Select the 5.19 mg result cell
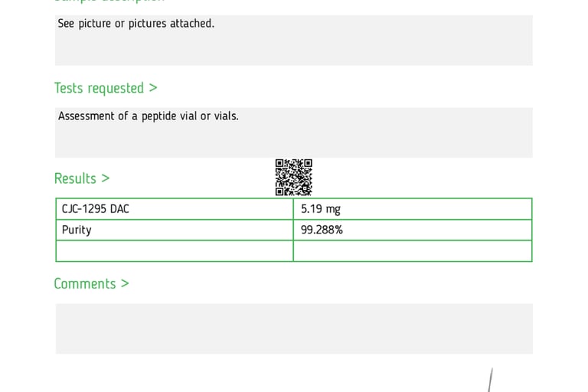This screenshot has width=588, height=392. 413,209
